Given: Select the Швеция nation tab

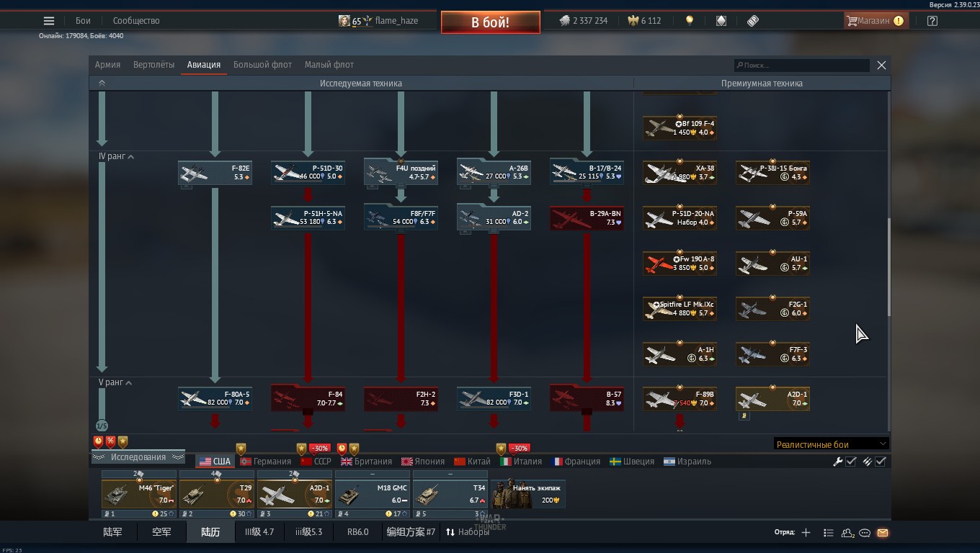Looking at the screenshot, I should (632, 462).
